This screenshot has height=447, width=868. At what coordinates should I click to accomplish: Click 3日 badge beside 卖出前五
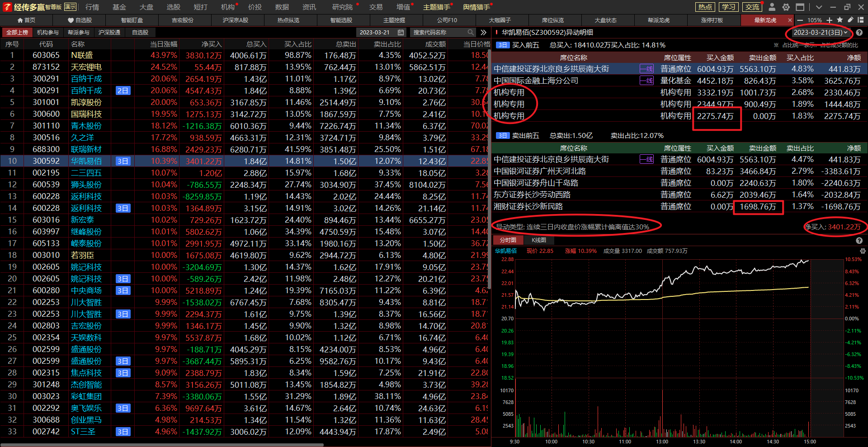(x=503, y=136)
